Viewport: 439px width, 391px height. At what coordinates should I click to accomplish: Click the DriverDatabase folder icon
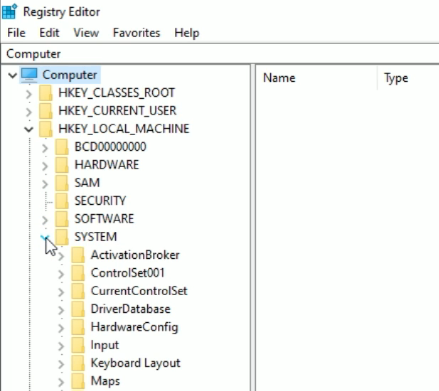78,309
